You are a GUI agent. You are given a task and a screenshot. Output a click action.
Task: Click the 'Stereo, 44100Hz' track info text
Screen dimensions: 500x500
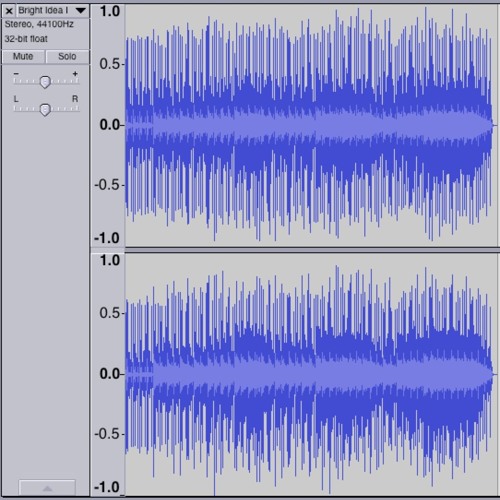(x=39, y=24)
